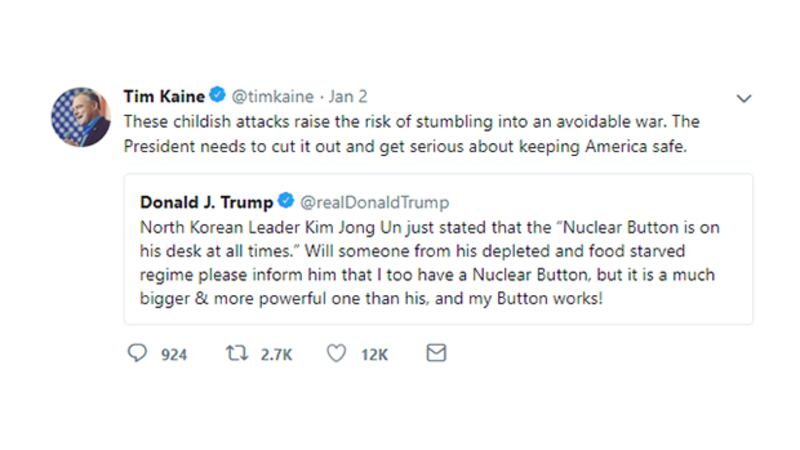
Task: Open the Tim Kaine display name link
Action: tap(164, 97)
